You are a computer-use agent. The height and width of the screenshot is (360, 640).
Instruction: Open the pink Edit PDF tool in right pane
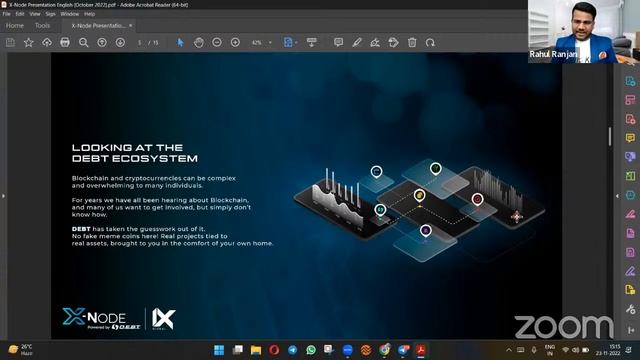pyautogui.click(x=630, y=100)
